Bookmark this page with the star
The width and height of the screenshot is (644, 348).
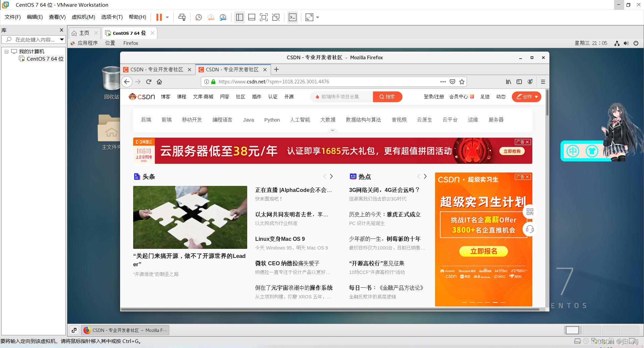462,81
